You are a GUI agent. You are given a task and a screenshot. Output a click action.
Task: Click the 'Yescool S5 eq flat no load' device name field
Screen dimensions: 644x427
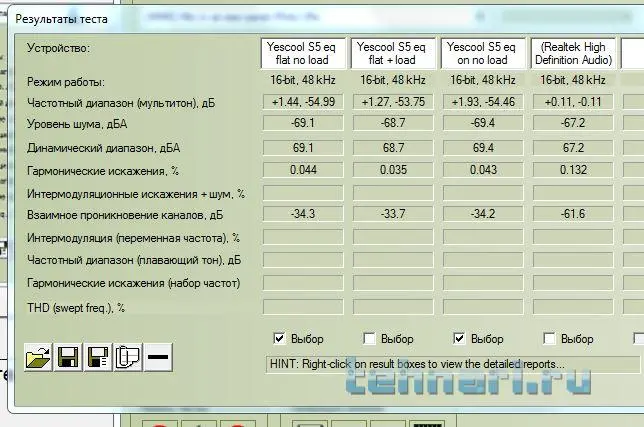pyautogui.click(x=303, y=53)
